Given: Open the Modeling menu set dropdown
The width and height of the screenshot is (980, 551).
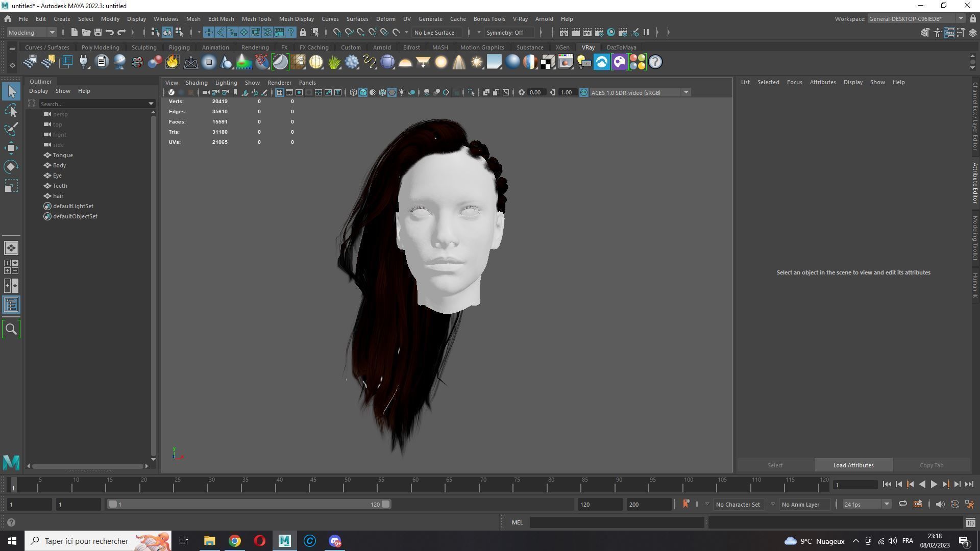Looking at the screenshot, I should pyautogui.click(x=32, y=33).
